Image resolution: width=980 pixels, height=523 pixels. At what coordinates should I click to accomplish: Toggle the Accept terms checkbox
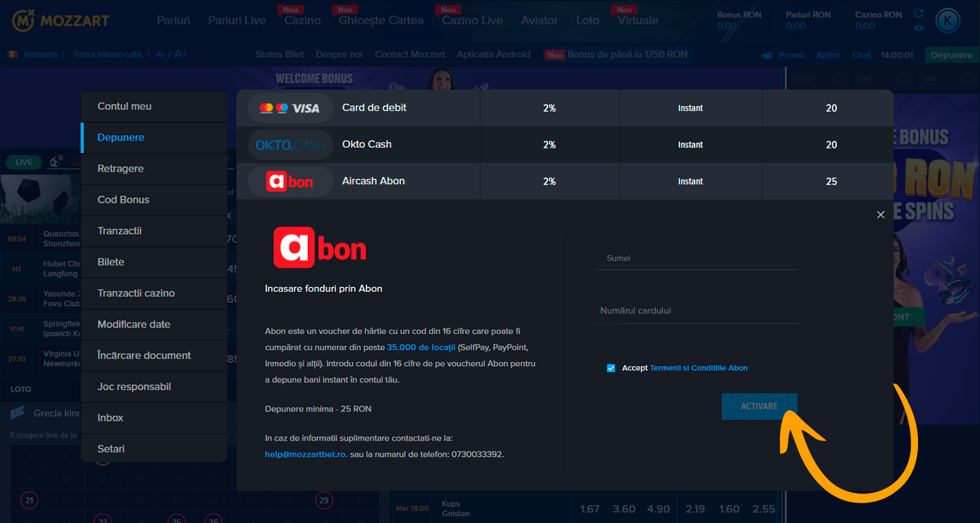(x=611, y=368)
